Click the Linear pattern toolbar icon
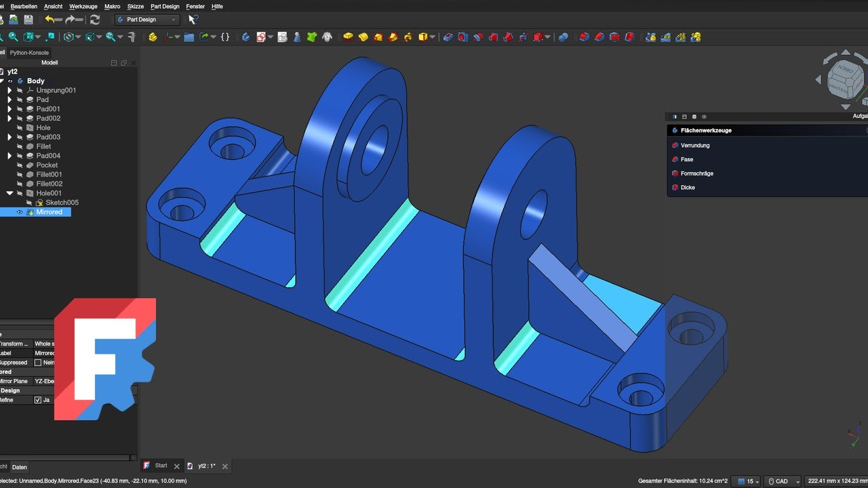The image size is (868, 488). tap(666, 37)
